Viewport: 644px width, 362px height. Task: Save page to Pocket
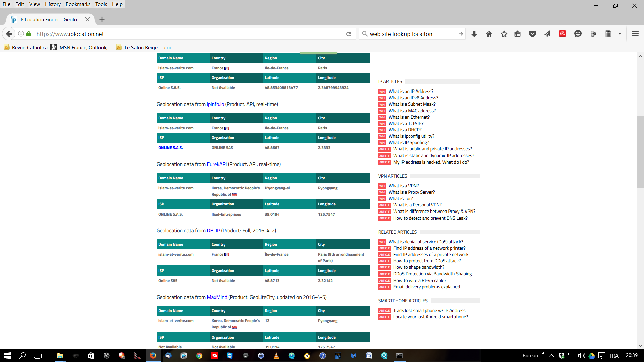pyautogui.click(x=532, y=34)
